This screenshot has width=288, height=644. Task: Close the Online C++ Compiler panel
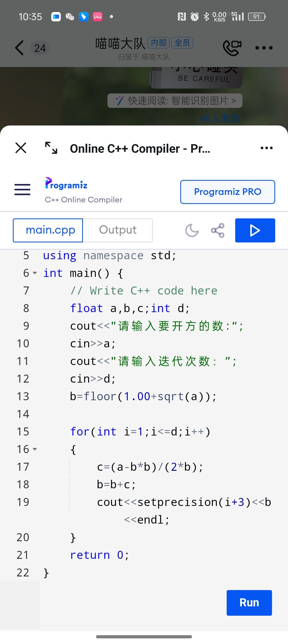21,148
